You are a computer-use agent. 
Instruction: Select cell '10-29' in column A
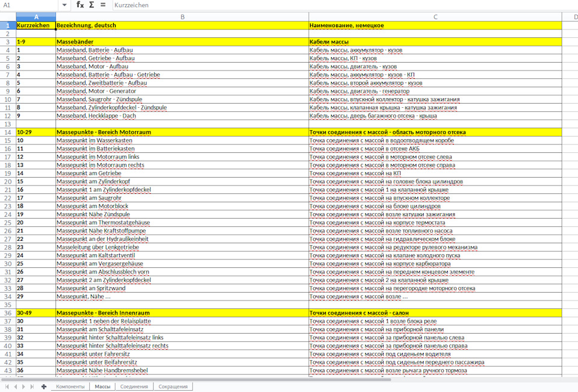pos(36,132)
